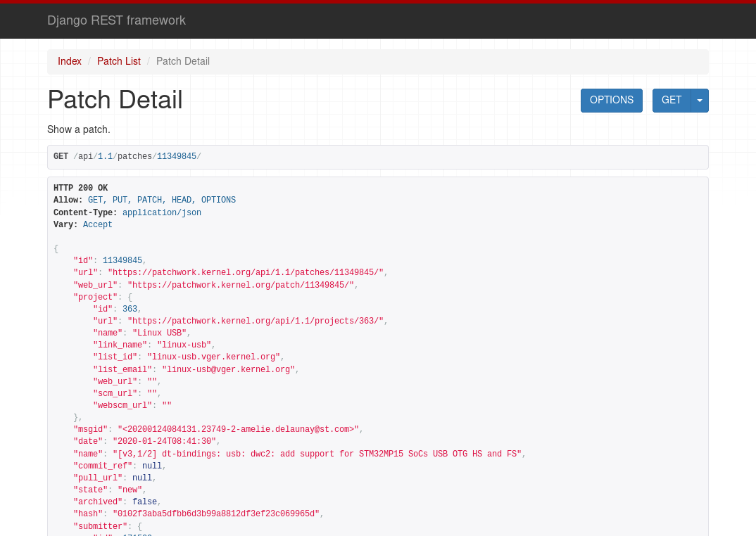The width and height of the screenshot is (756, 536).
Task: Open the Django REST framework brand link
Action: point(116,20)
